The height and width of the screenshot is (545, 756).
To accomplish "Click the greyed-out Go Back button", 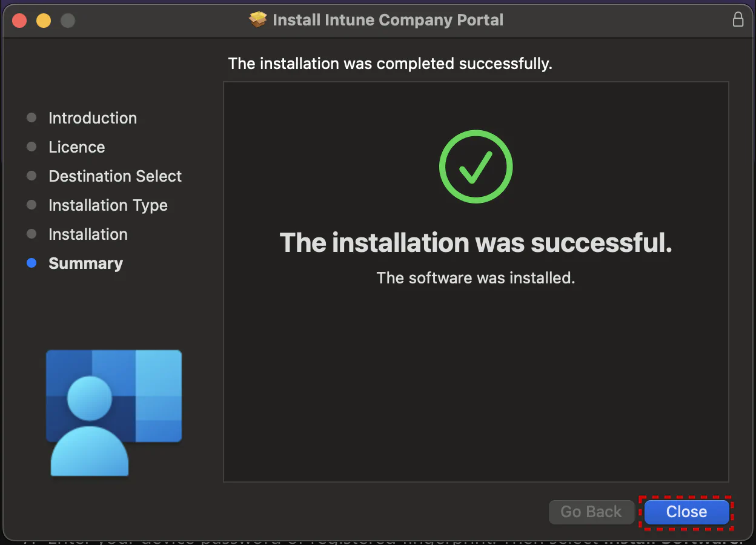I will click(x=591, y=512).
